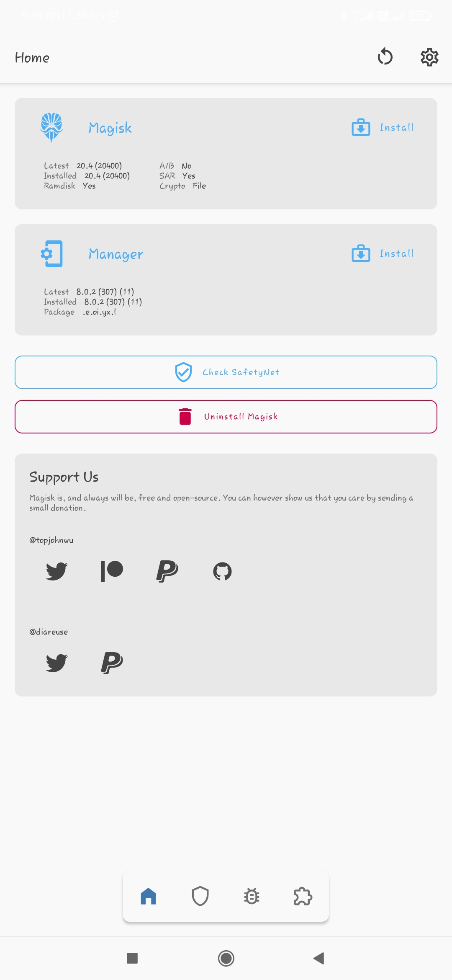Open diareuse's Twitter icon
Screen dimensions: 452x980
pyautogui.click(x=56, y=663)
